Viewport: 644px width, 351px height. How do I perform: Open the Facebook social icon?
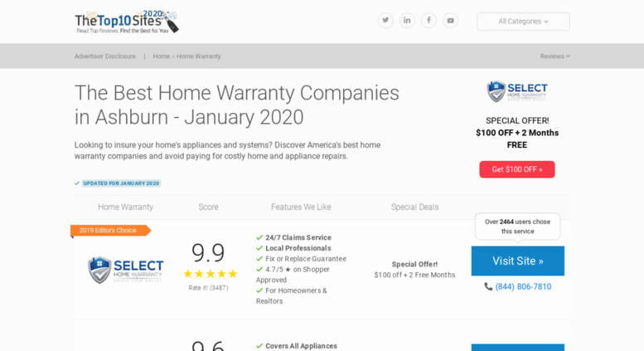tap(429, 21)
